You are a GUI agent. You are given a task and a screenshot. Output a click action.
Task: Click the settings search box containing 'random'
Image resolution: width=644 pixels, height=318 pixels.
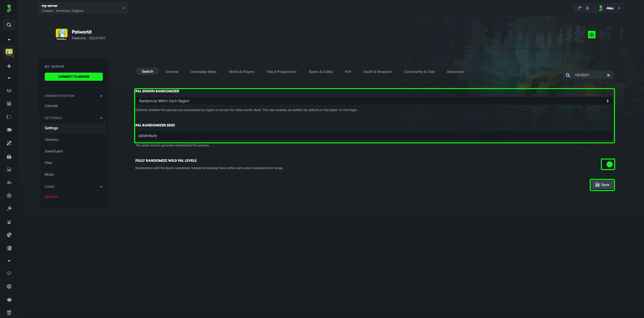click(588, 75)
